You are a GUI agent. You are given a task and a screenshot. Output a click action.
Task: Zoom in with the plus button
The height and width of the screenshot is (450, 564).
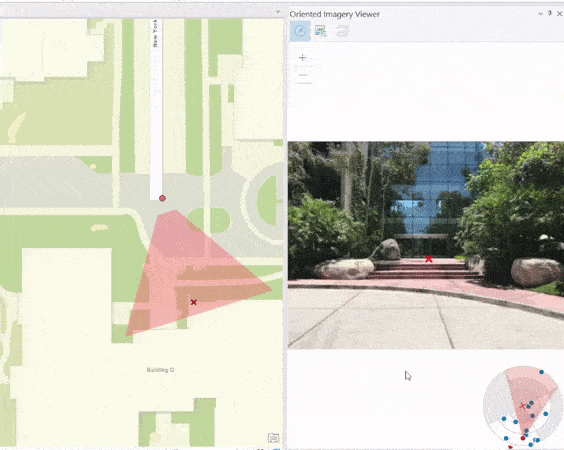(303, 58)
